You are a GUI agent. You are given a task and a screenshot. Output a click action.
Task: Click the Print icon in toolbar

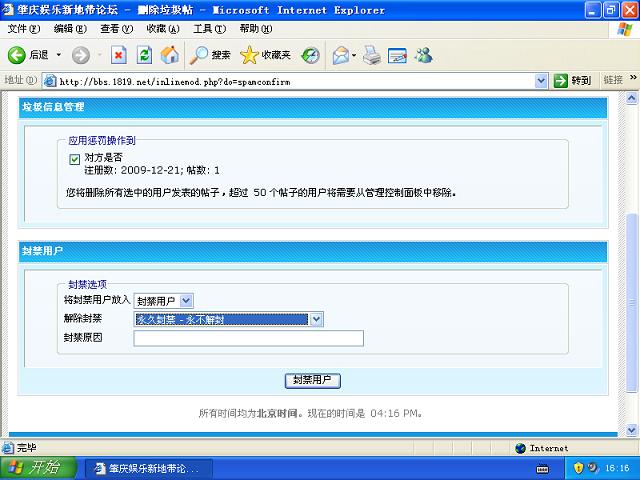click(371, 55)
